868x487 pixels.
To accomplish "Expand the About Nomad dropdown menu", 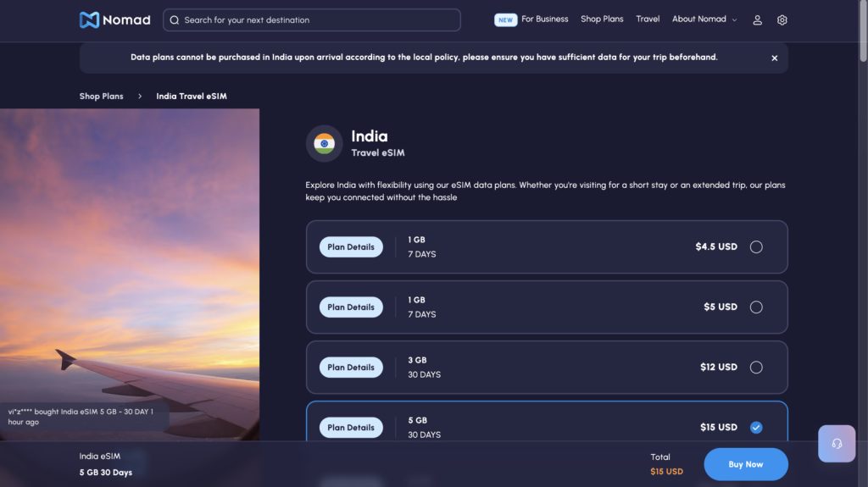I will click(x=704, y=19).
